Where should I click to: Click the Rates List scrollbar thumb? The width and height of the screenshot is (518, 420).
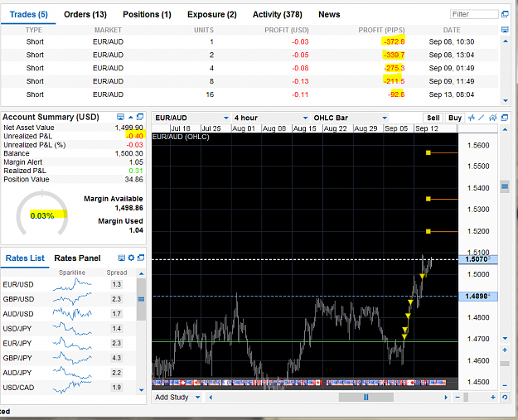[x=142, y=300]
